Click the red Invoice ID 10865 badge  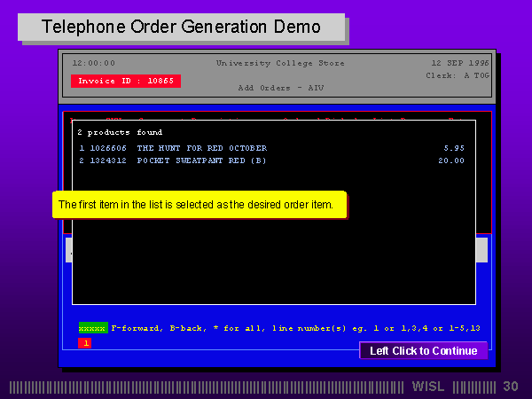click(x=126, y=81)
